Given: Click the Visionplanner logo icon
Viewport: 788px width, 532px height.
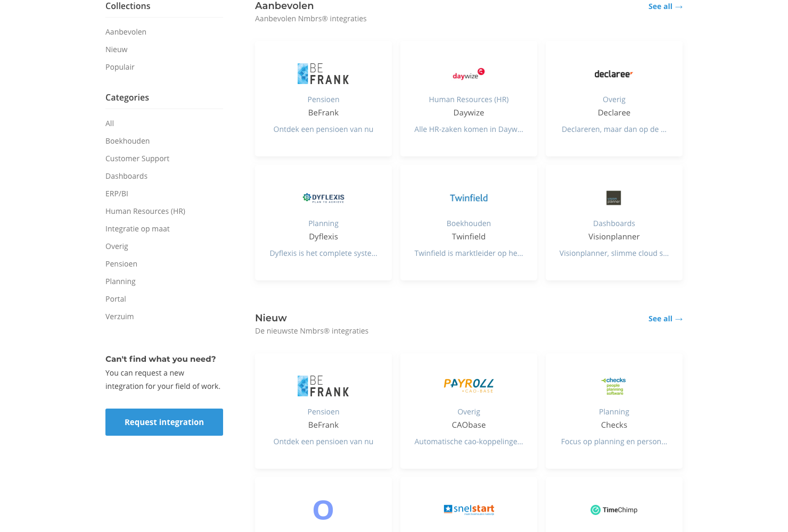Looking at the screenshot, I should (614, 198).
